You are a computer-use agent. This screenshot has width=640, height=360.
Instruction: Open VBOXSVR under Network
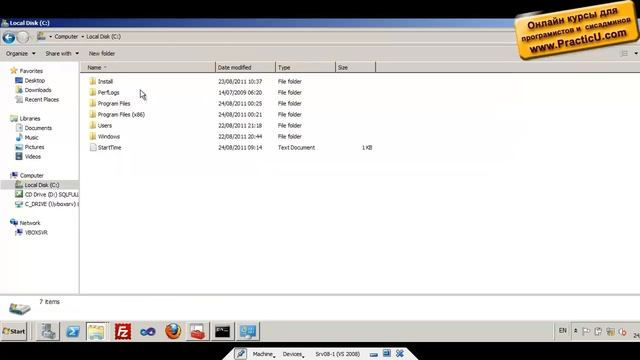31,233
